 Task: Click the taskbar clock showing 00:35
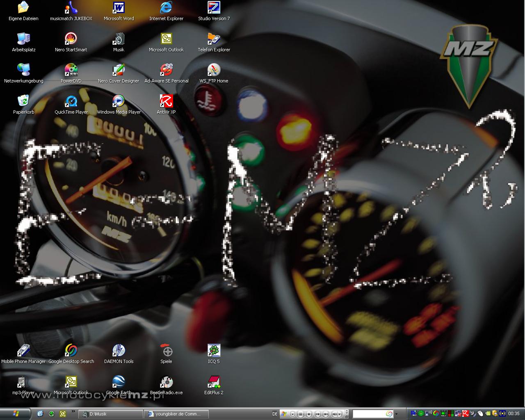(x=514, y=414)
